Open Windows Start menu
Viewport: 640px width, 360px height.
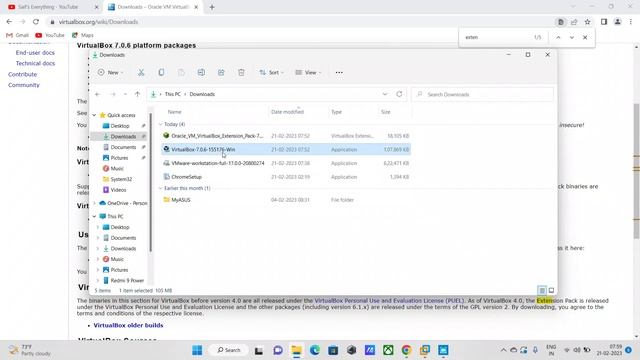[197, 350]
